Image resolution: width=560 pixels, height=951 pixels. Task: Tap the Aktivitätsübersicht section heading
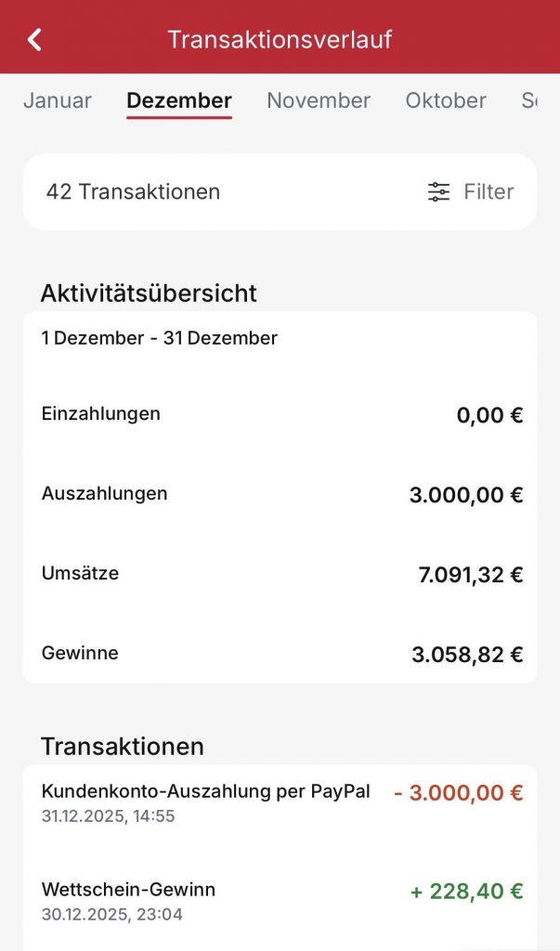coord(149,293)
